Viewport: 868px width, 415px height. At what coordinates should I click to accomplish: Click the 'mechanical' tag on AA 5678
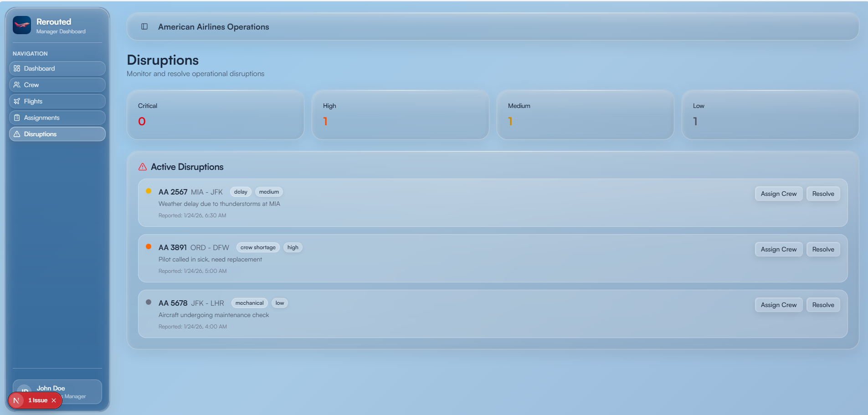249,303
